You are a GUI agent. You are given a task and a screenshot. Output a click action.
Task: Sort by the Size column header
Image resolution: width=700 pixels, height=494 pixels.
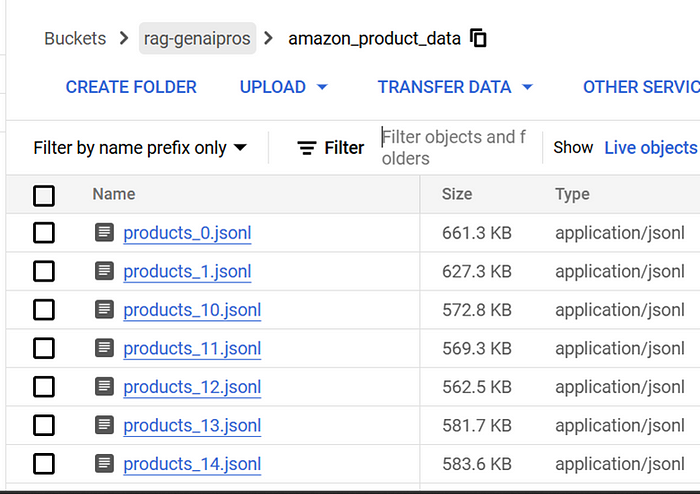tap(458, 194)
